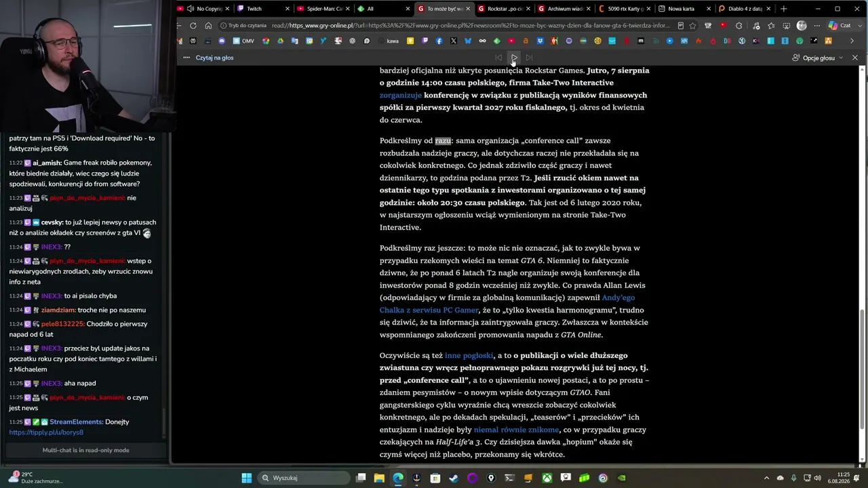
Task: Open the 5090 rtx Karty tab
Action: click(624, 9)
